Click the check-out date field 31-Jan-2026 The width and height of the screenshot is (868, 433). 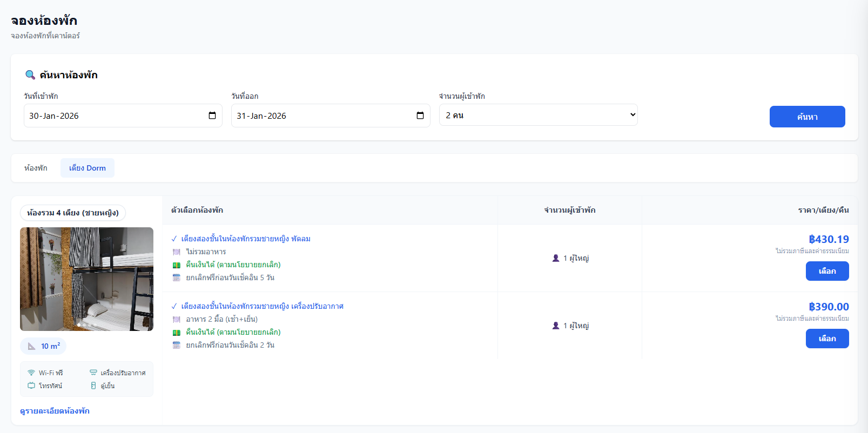tap(321, 116)
